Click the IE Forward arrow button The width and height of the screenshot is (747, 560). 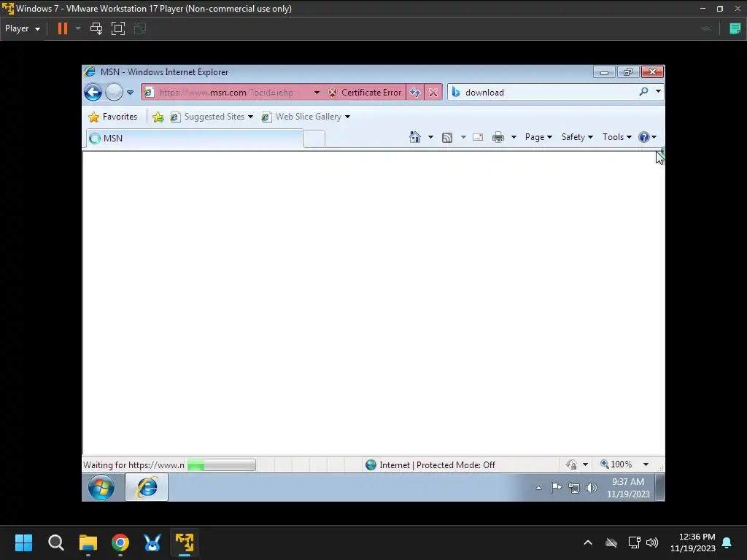click(x=114, y=92)
